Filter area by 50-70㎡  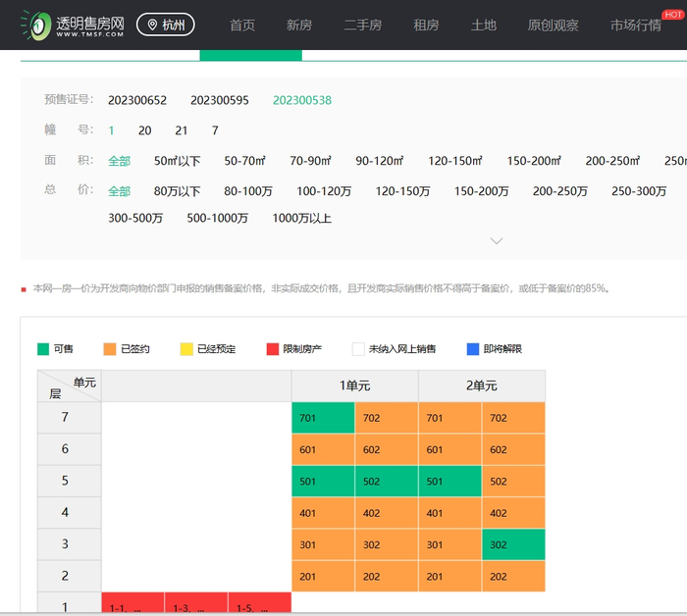[245, 161]
